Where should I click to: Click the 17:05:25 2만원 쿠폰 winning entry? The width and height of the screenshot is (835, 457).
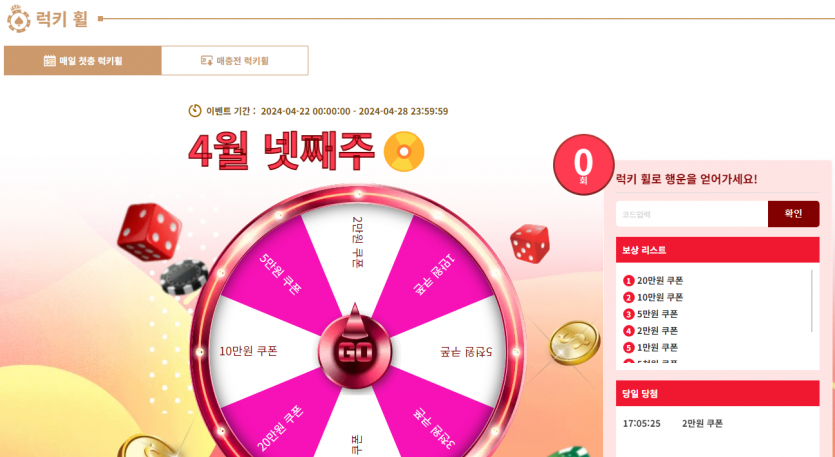[673, 423]
